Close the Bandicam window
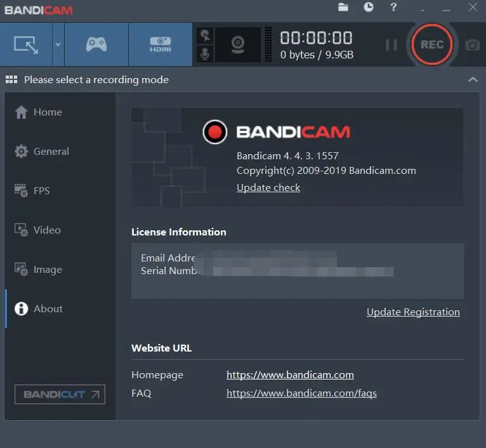The width and height of the screenshot is (486, 448). [x=473, y=7]
